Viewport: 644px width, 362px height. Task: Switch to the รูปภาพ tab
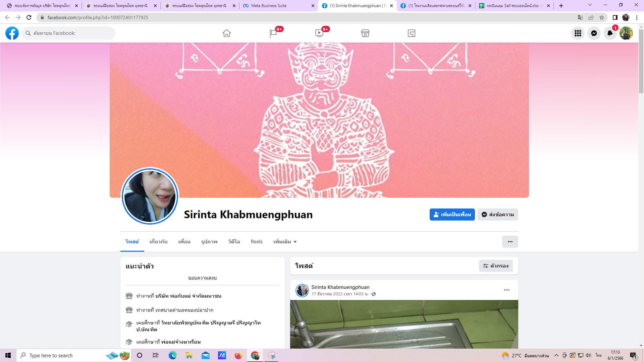(209, 242)
